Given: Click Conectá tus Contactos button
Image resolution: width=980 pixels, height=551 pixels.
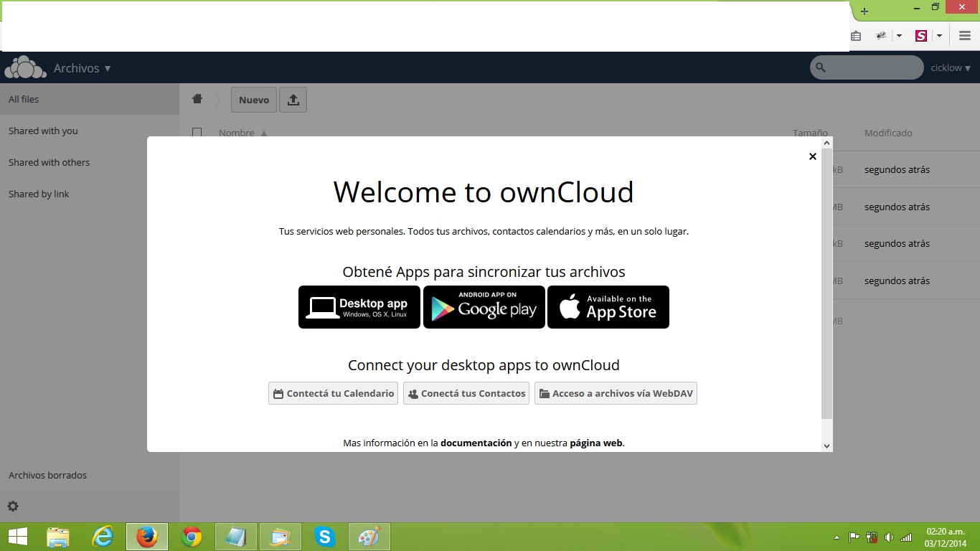Looking at the screenshot, I should (x=466, y=393).
